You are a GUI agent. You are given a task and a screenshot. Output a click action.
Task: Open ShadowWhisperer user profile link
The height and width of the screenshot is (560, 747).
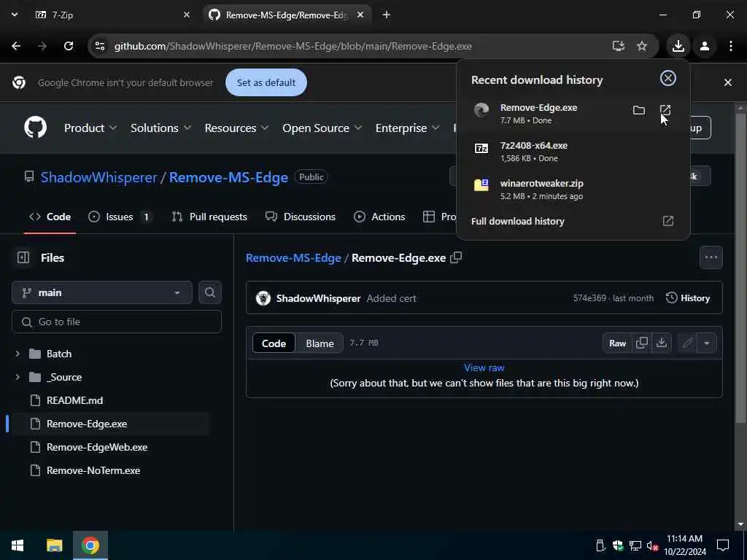98,177
